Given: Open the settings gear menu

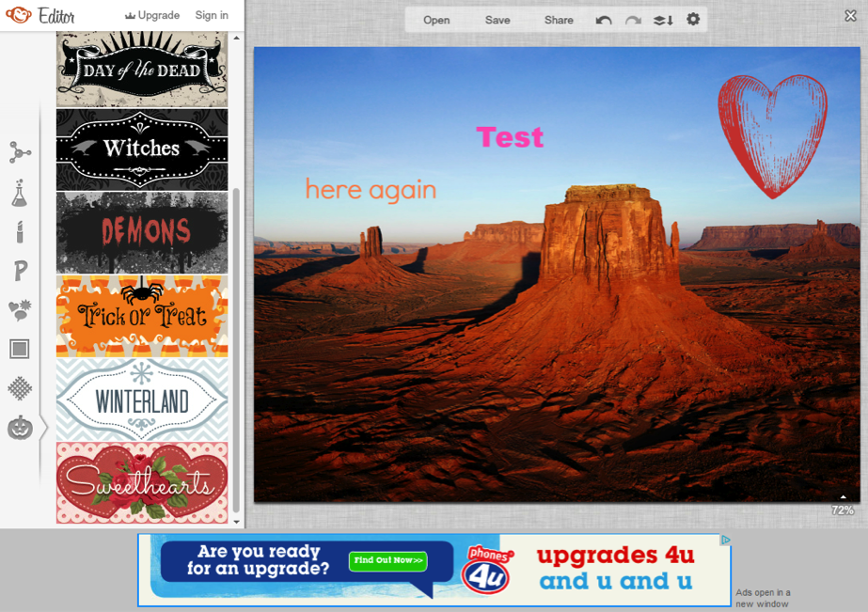Looking at the screenshot, I should click(693, 20).
